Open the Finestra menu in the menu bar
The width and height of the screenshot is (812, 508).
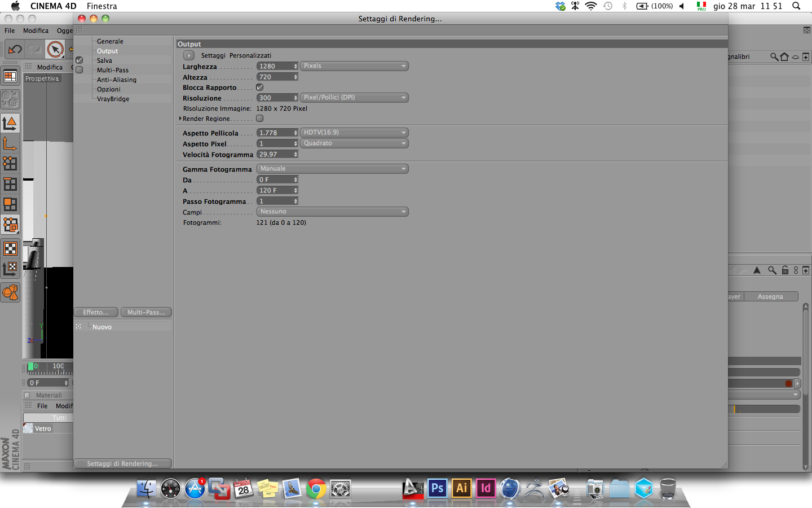(102, 6)
